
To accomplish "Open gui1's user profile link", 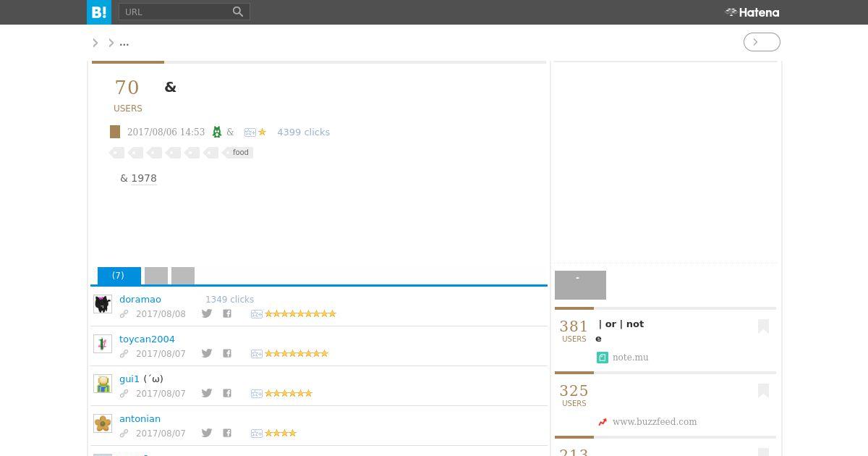I will tap(129, 379).
